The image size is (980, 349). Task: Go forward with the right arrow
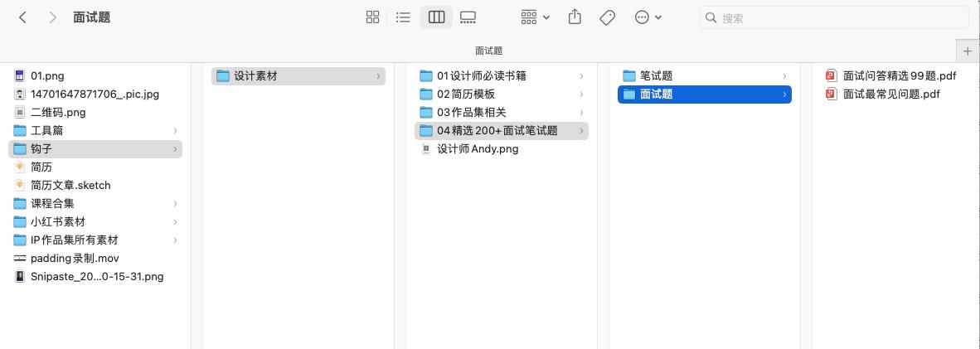[x=52, y=17]
